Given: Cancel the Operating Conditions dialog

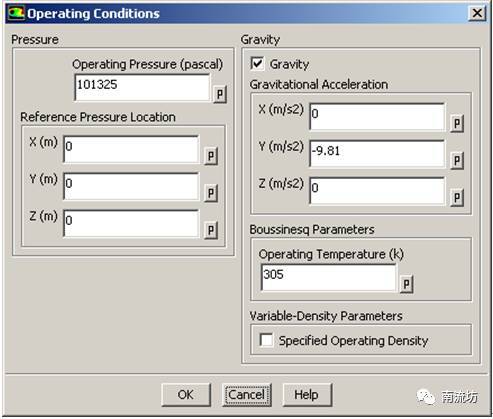Looking at the screenshot, I should tap(247, 395).
